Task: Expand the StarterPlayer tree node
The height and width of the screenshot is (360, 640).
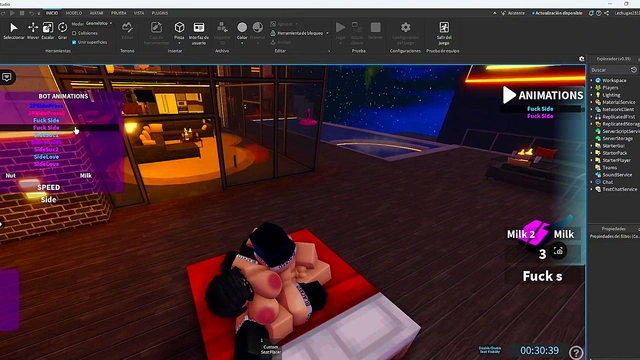Action: tap(591, 160)
